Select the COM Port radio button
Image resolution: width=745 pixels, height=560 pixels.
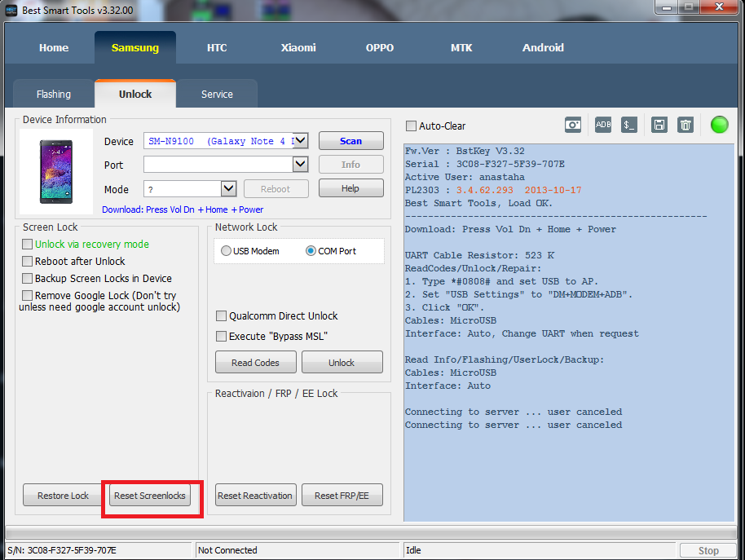pyautogui.click(x=311, y=251)
